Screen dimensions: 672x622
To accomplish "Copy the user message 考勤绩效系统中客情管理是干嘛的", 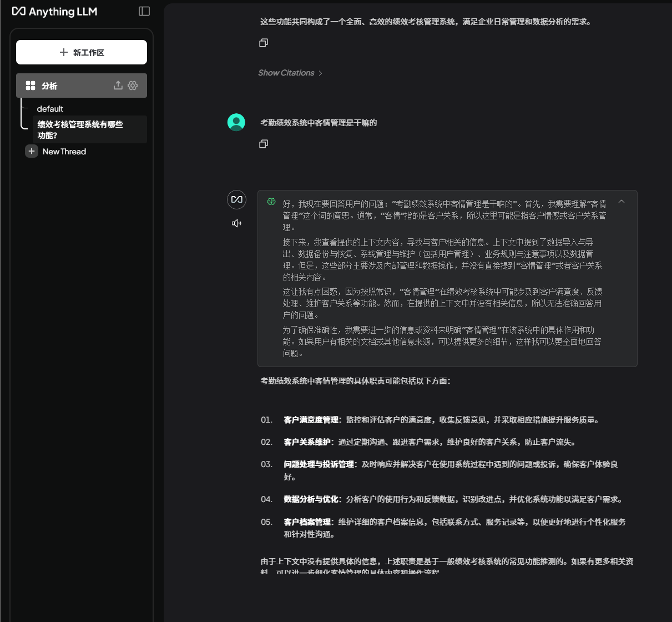I will (264, 144).
